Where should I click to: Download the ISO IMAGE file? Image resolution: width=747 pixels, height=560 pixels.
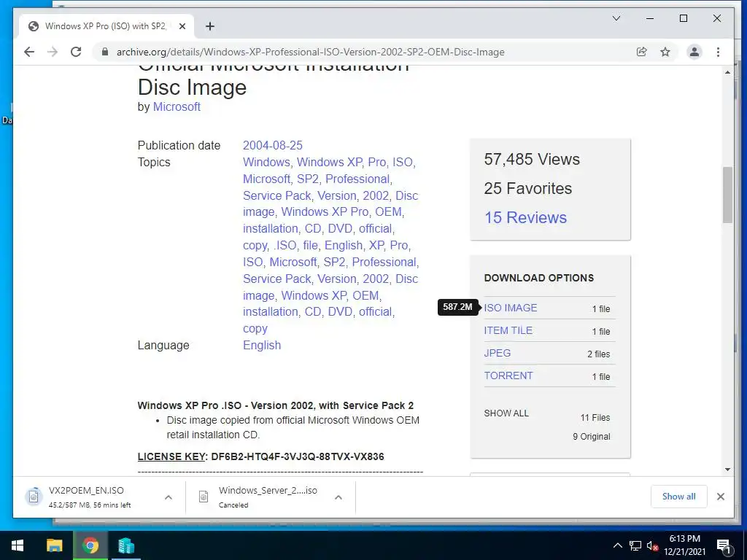[510, 308]
